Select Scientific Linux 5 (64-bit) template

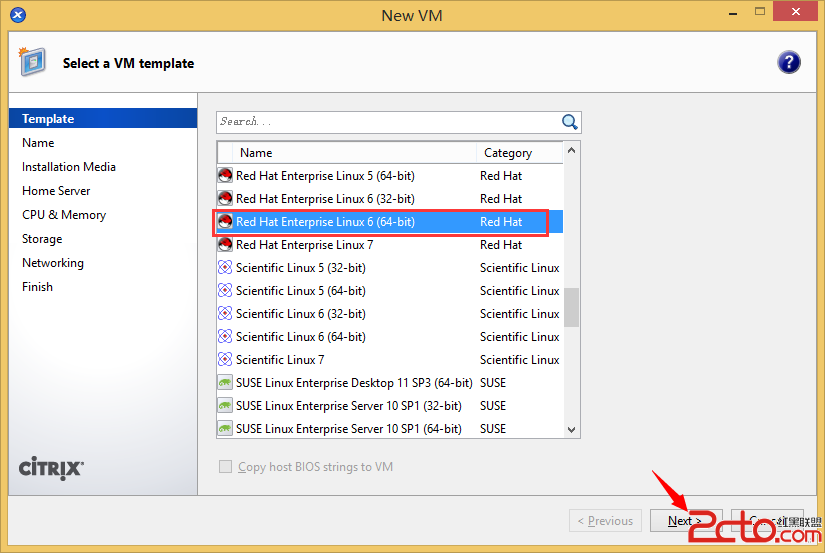[x=390, y=290]
